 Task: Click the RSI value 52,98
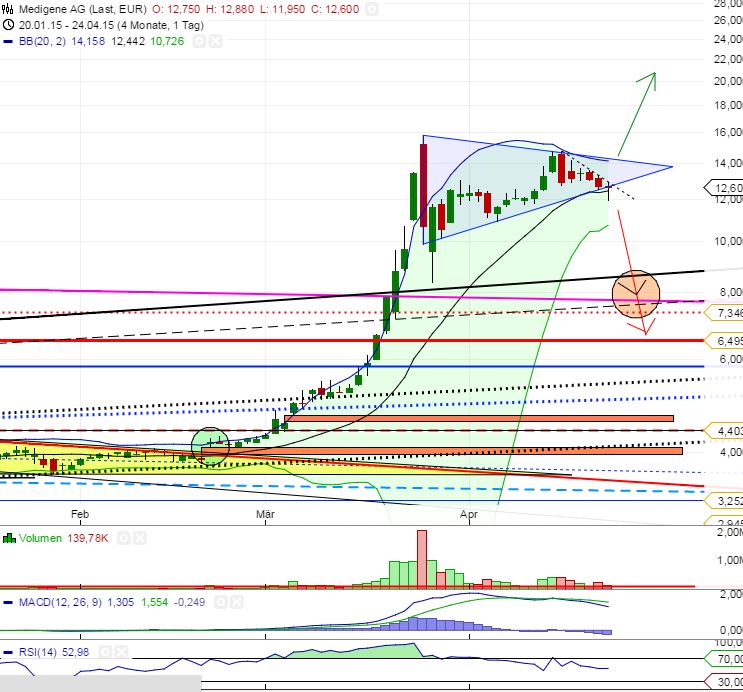[75, 652]
